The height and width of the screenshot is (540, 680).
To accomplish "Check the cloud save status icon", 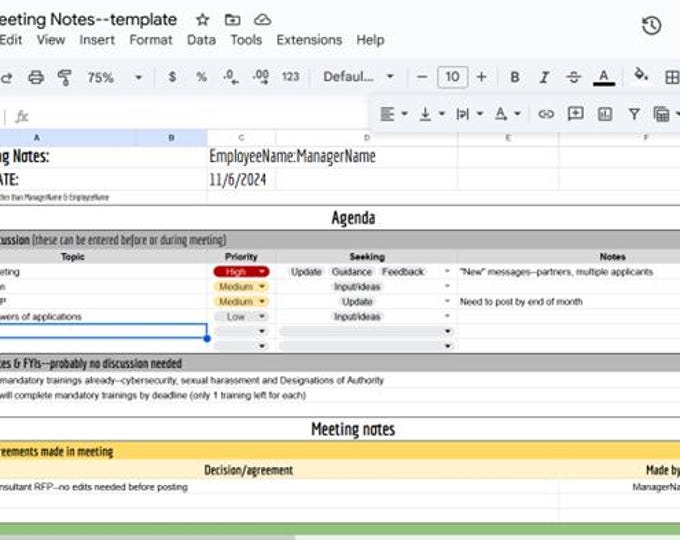I will click(x=262, y=20).
